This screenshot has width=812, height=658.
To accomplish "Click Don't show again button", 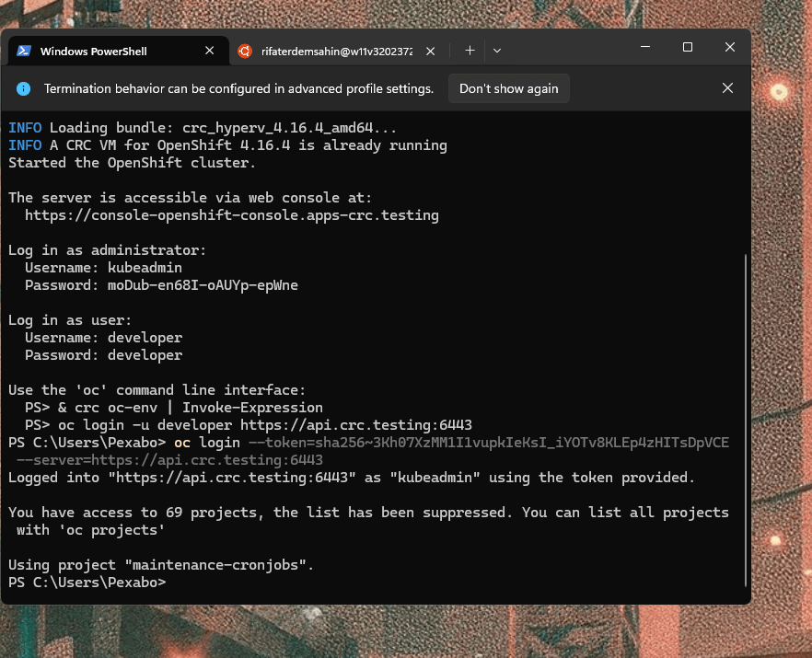I will 508,88.
